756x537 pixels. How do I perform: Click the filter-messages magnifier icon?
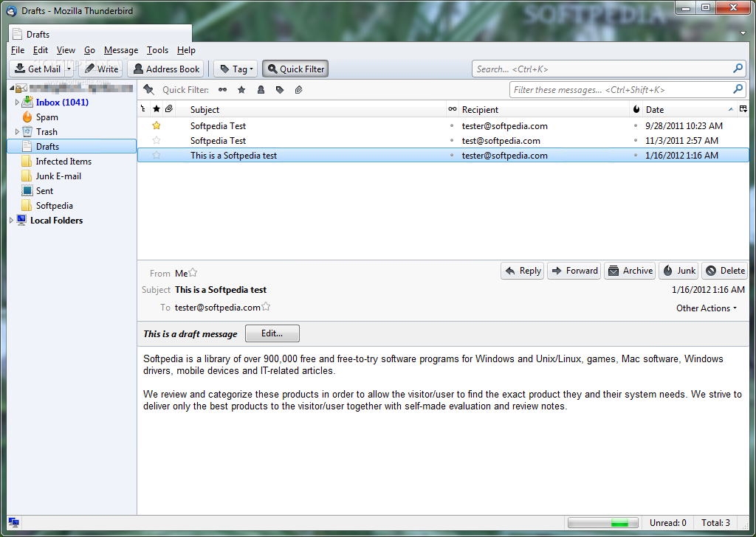(x=738, y=89)
